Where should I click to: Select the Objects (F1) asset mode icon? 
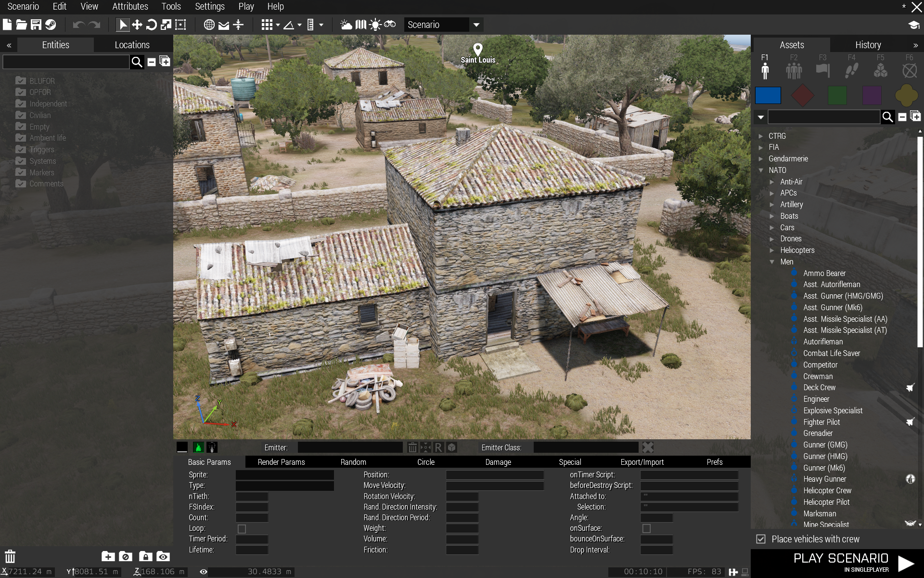(x=765, y=70)
